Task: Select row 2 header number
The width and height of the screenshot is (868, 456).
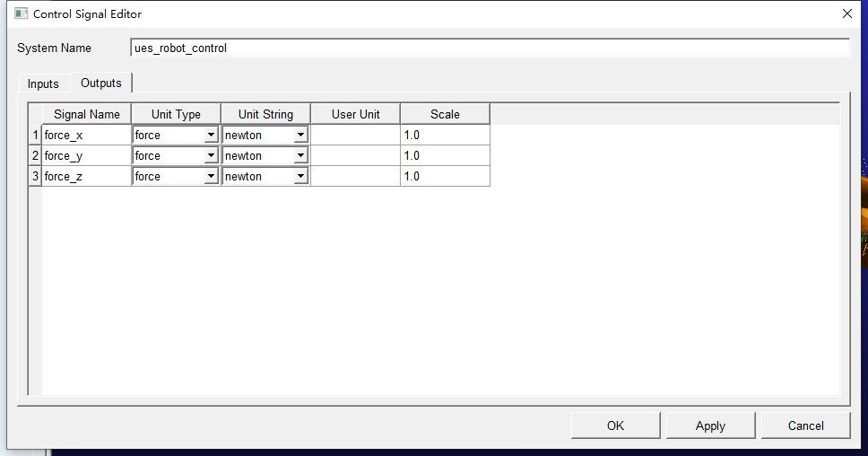Action: click(35, 155)
